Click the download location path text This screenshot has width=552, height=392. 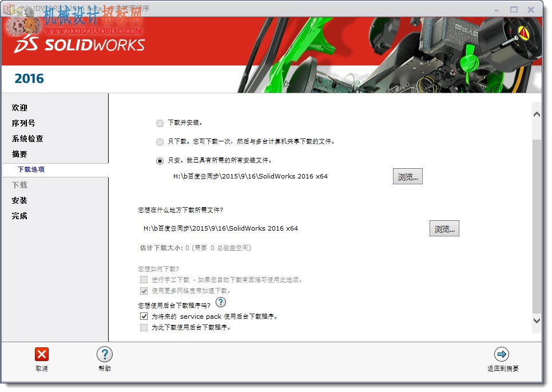pos(221,228)
